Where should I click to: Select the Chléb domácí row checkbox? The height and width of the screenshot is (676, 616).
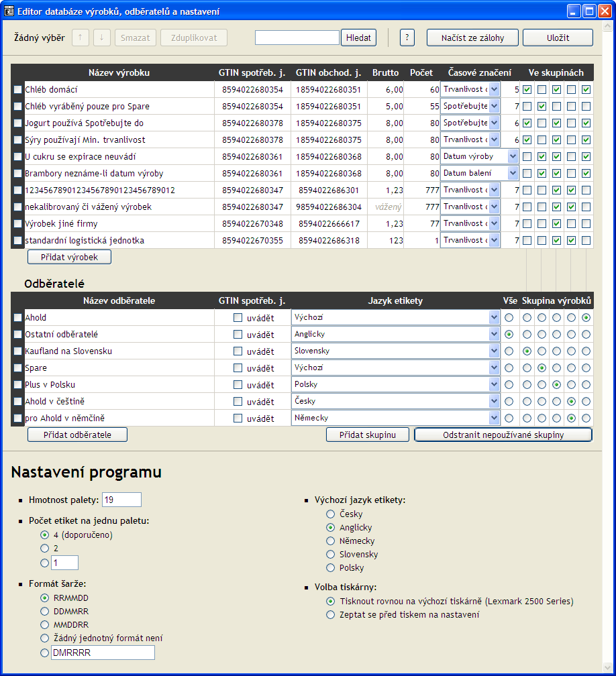pyautogui.click(x=17, y=90)
